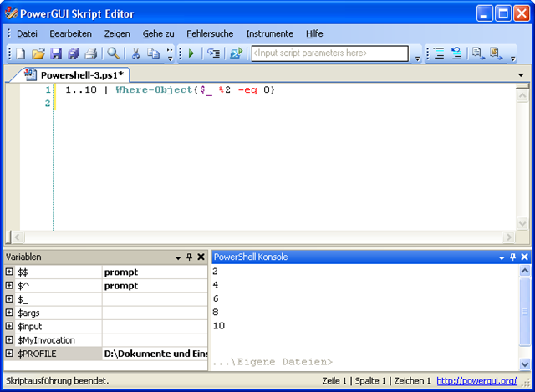Image resolution: width=535 pixels, height=392 pixels.
Task: Open the Gehe zu menu
Action: (x=158, y=33)
